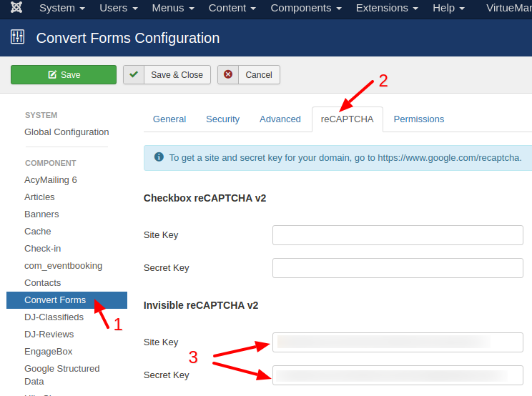Open the Content menu
Image resolution: width=532 pixels, height=396 pixels.
click(x=231, y=8)
